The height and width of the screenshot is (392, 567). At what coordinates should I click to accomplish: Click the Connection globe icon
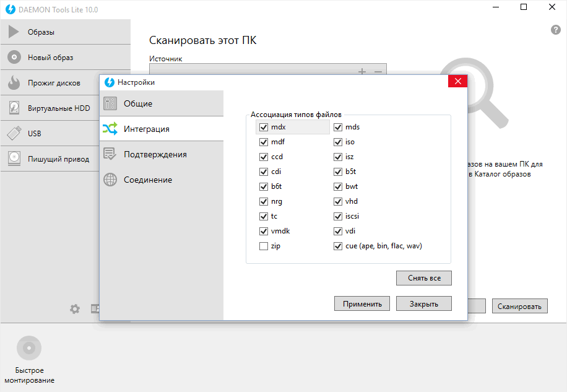tap(110, 180)
